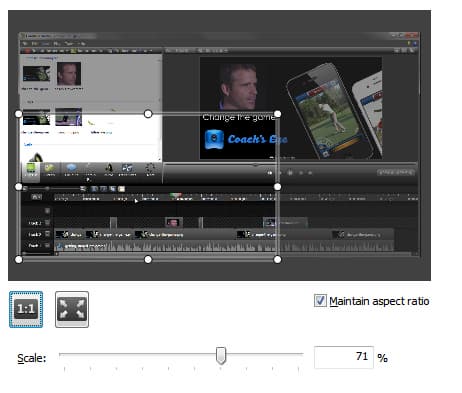
Task: Click the audio waveform on the bottom timeline track
Action: (x=224, y=246)
